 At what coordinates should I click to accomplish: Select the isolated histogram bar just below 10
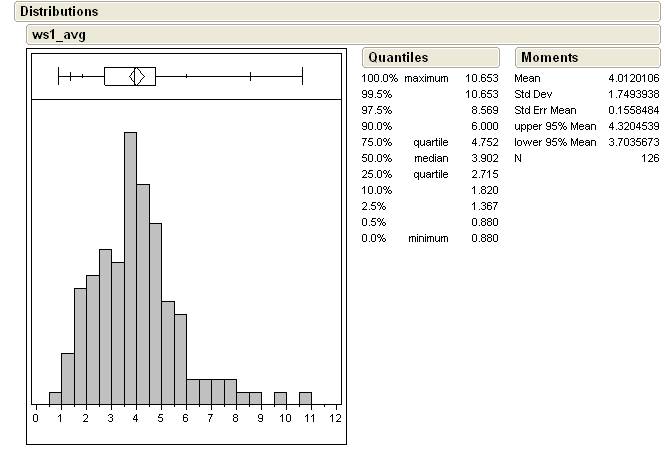(x=280, y=399)
